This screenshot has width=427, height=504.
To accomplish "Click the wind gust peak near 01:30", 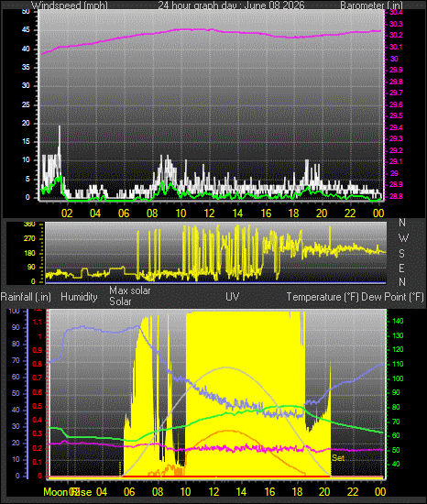I will [60, 127].
